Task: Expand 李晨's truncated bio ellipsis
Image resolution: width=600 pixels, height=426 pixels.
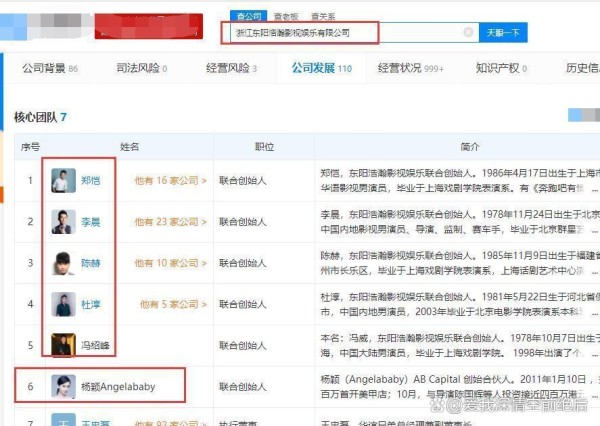Action: [595, 230]
